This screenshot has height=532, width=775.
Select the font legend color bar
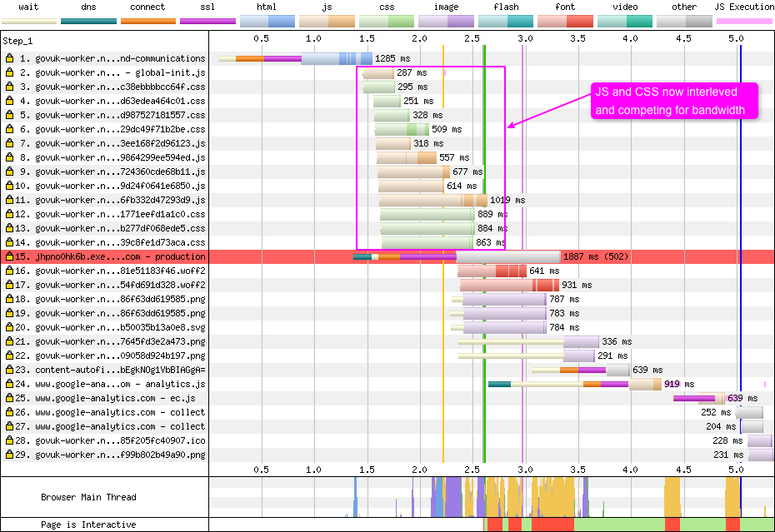[x=565, y=22]
